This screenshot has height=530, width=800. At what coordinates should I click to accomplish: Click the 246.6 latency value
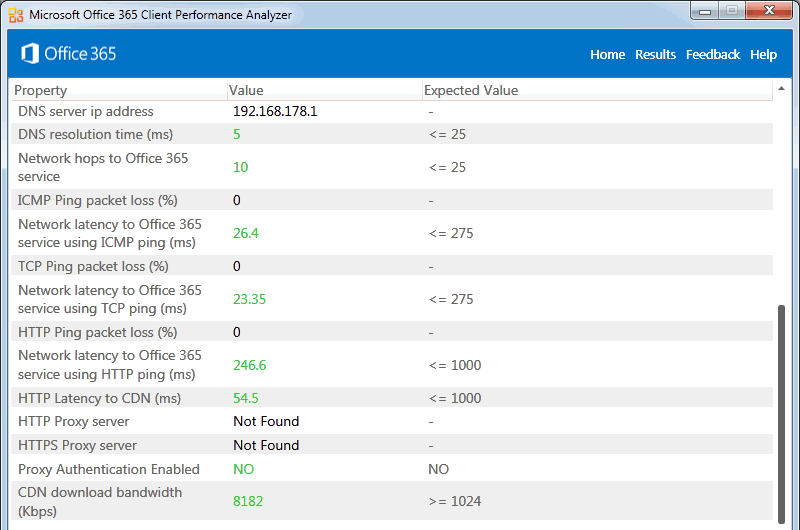(x=249, y=365)
